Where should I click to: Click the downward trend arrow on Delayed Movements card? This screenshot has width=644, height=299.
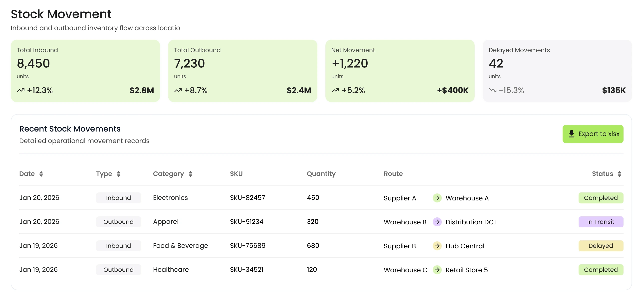pos(492,90)
